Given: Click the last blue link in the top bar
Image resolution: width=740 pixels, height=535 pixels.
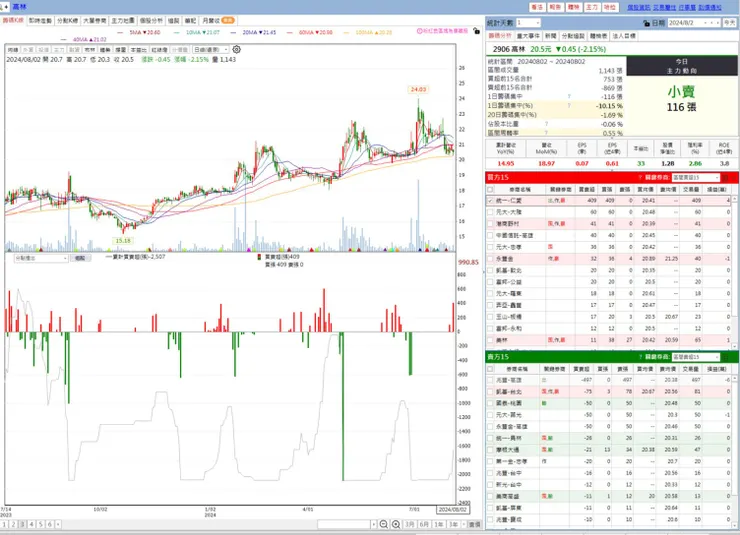Looking at the screenshot, I should [710, 7].
